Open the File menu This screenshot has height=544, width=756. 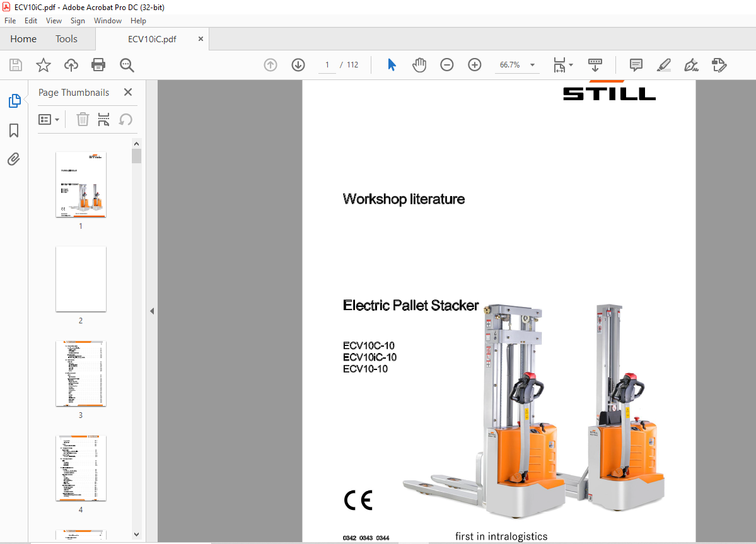[10, 21]
